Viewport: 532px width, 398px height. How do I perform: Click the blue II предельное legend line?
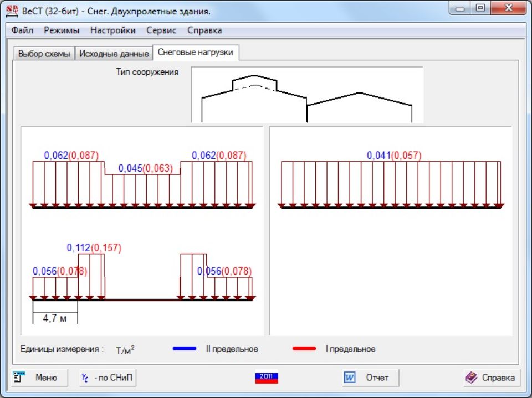click(185, 349)
